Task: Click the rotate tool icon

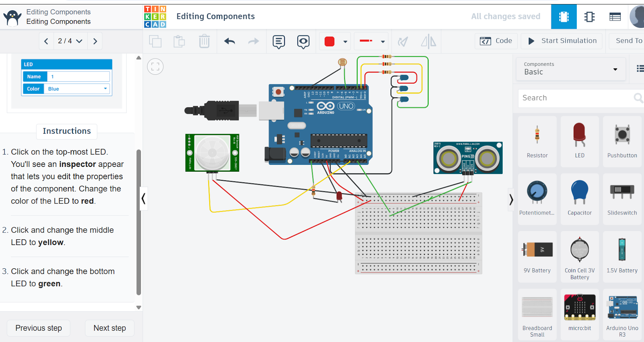Action: 403,41
